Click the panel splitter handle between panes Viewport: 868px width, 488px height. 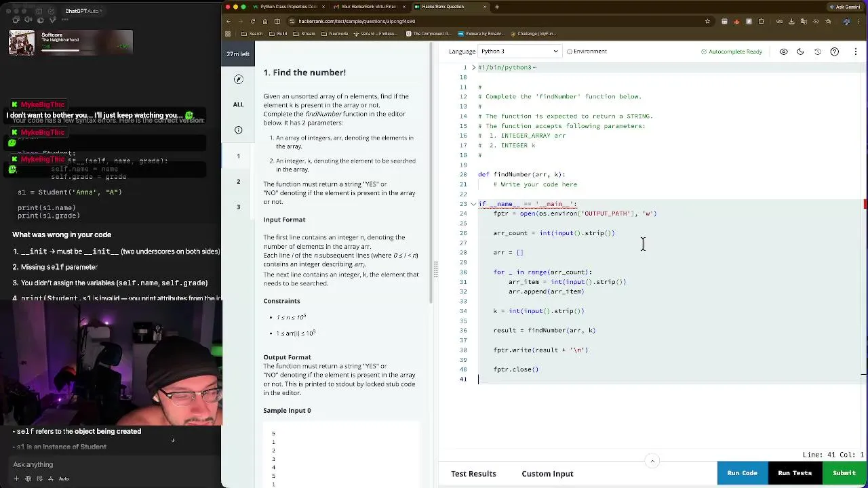[435, 270]
